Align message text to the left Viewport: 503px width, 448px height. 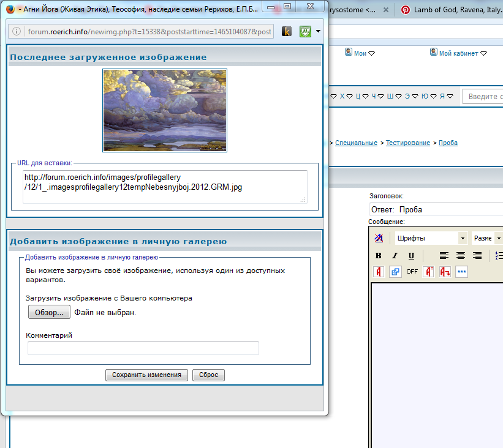(x=444, y=256)
